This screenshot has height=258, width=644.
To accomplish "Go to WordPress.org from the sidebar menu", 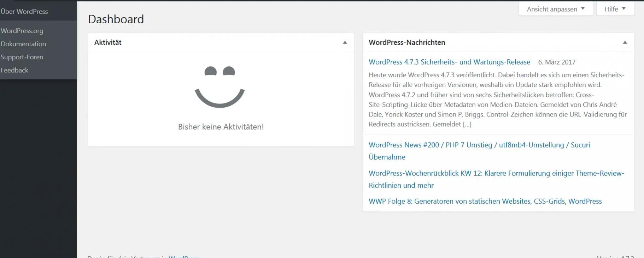I will coord(22,31).
